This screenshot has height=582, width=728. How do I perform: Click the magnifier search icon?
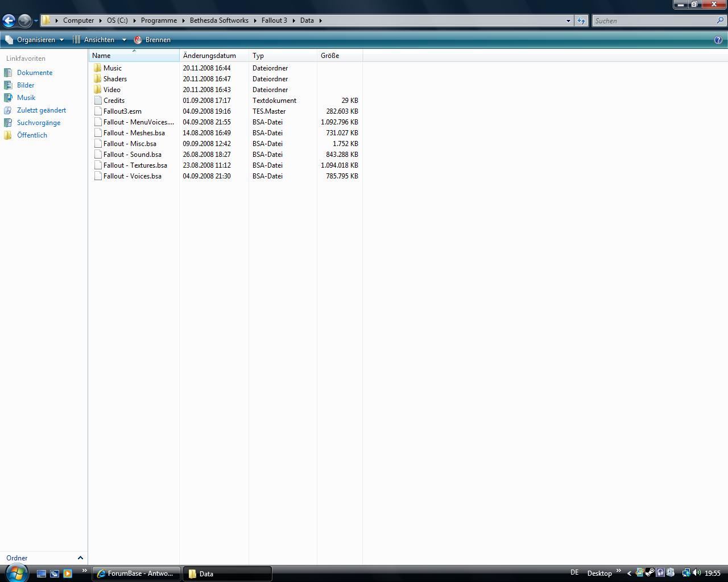tap(721, 20)
